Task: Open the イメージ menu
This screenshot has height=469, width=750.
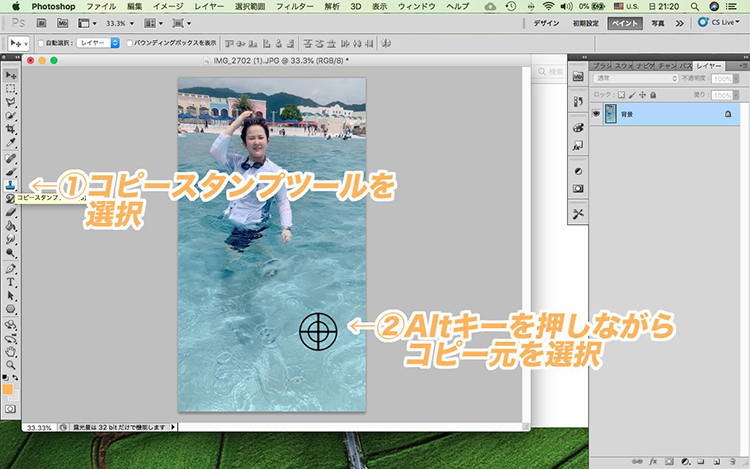Action: 168,6
